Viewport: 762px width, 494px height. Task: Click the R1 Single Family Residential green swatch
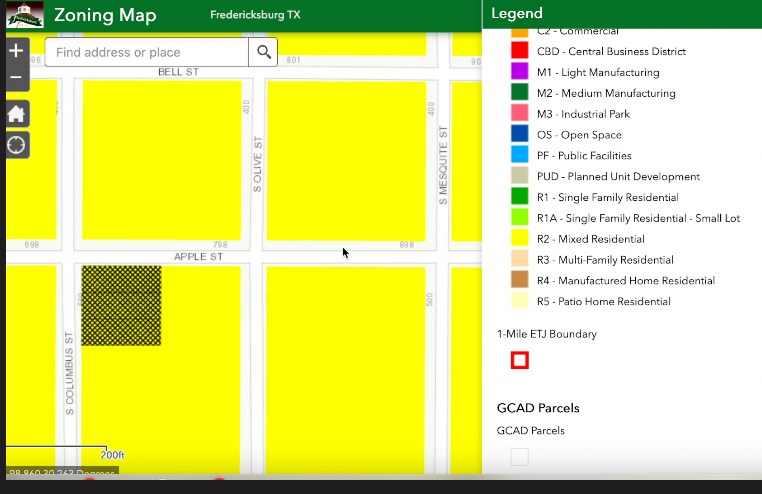519,197
